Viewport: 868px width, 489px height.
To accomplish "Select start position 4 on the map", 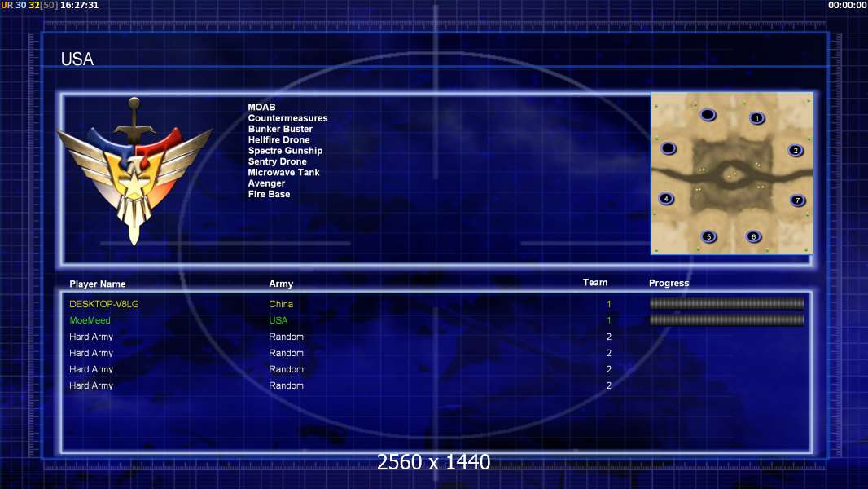I will (666, 199).
